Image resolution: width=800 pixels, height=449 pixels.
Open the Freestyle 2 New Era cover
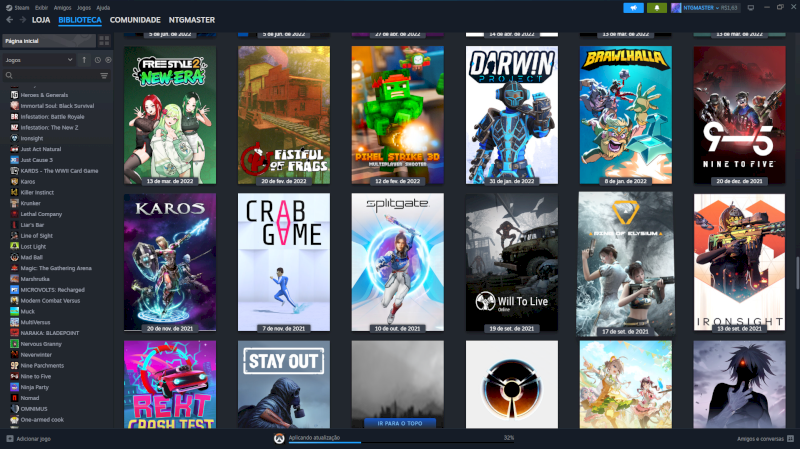point(170,115)
